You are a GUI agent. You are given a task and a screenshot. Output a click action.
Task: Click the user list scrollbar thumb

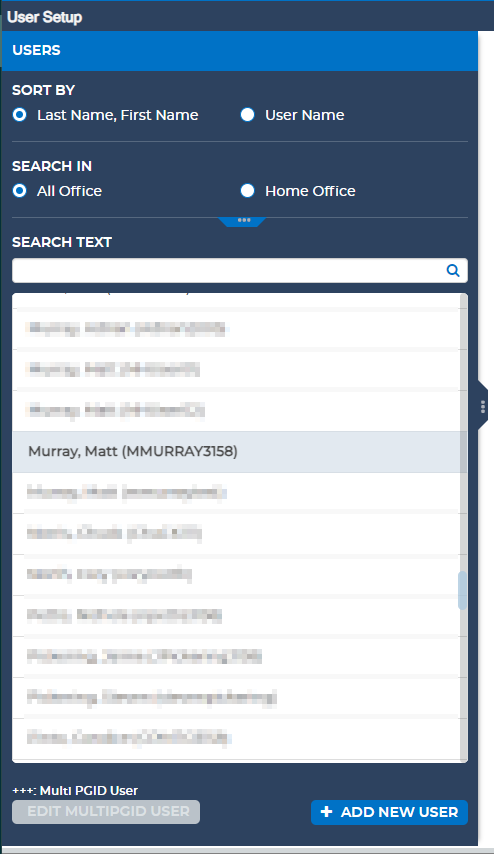(x=462, y=590)
